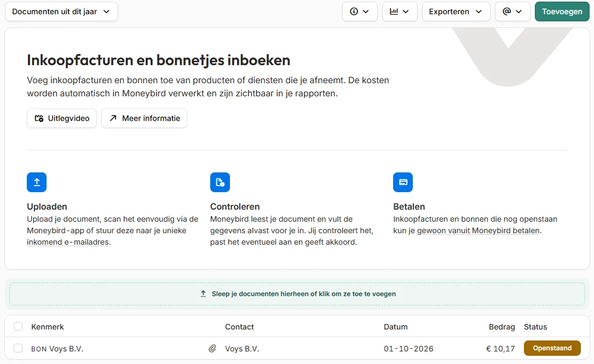This screenshot has height=364, width=594.
Task: Click the date 01-10-2026
Action: coord(408,349)
